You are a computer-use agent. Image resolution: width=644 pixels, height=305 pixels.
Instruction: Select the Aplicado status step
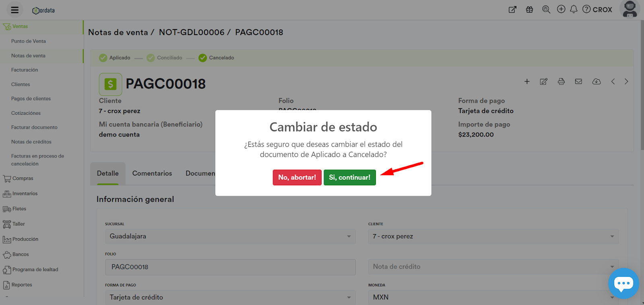pos(115,58)
